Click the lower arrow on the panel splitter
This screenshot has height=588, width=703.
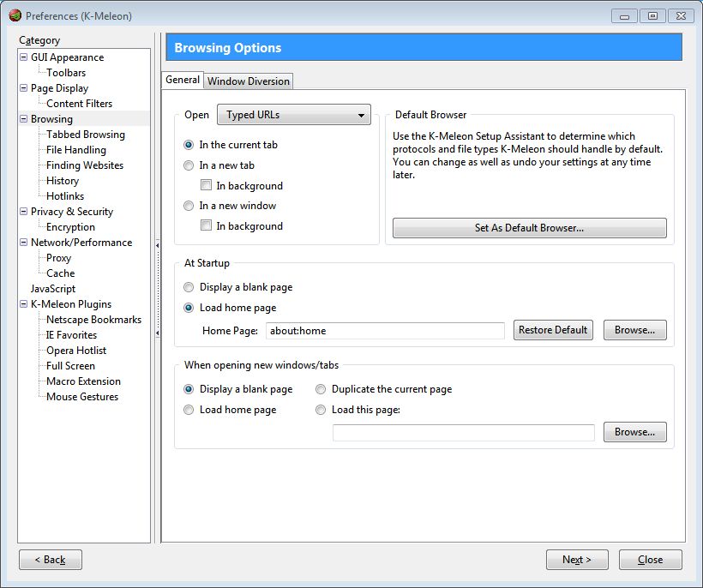click(x=158, y=333)
